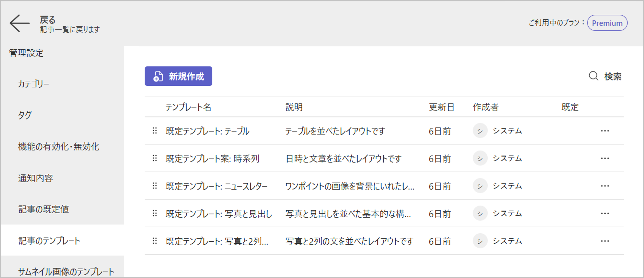Open more options for 時系列 template

(x=605, y=158)
